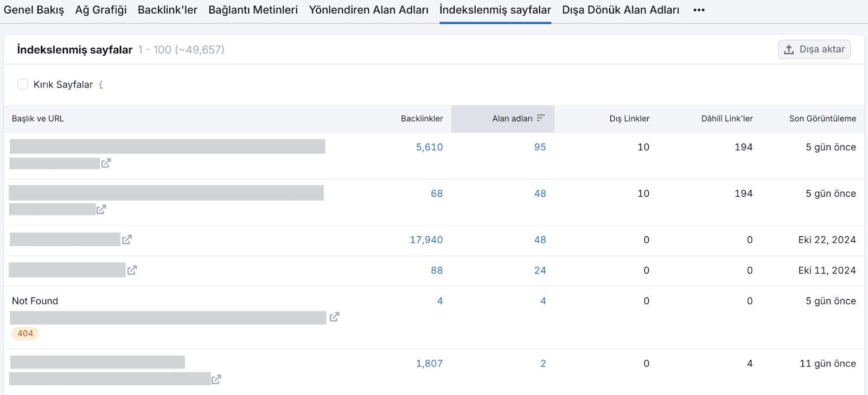Click the Not Found page title
Image resolution: width=868 pixels, height=395 pixels.
point(35,301)
